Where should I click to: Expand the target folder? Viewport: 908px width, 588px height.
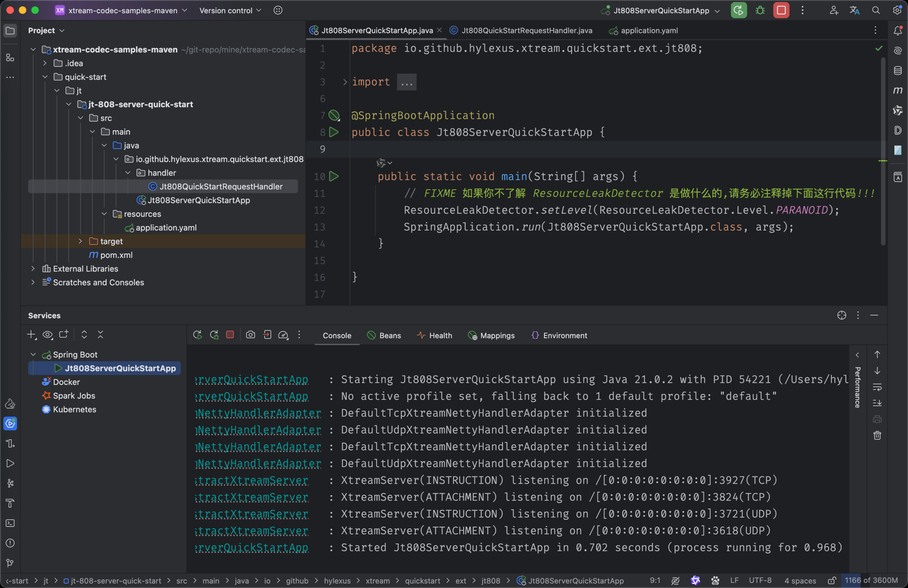pyautogui.click(x=80, y=241)
